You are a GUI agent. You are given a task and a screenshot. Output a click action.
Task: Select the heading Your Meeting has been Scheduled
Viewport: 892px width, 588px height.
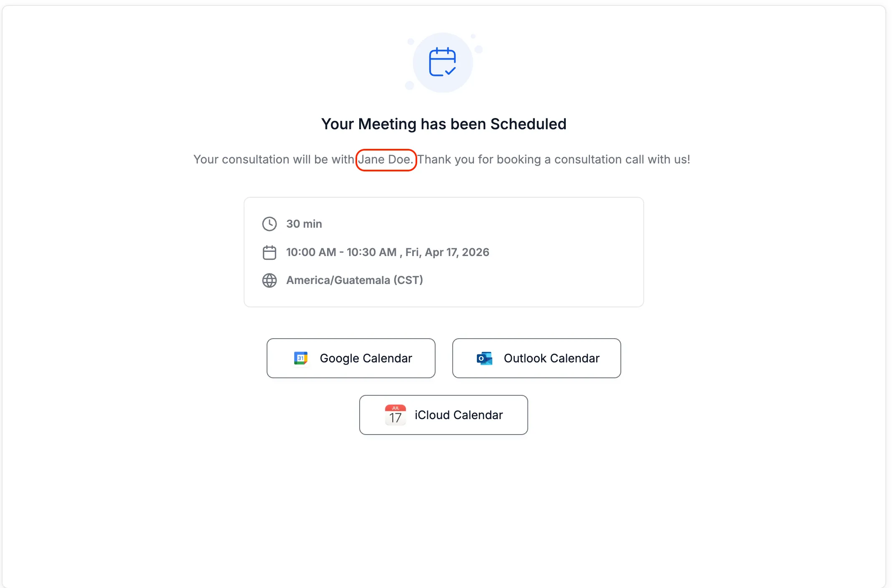(x=443, y=124)
